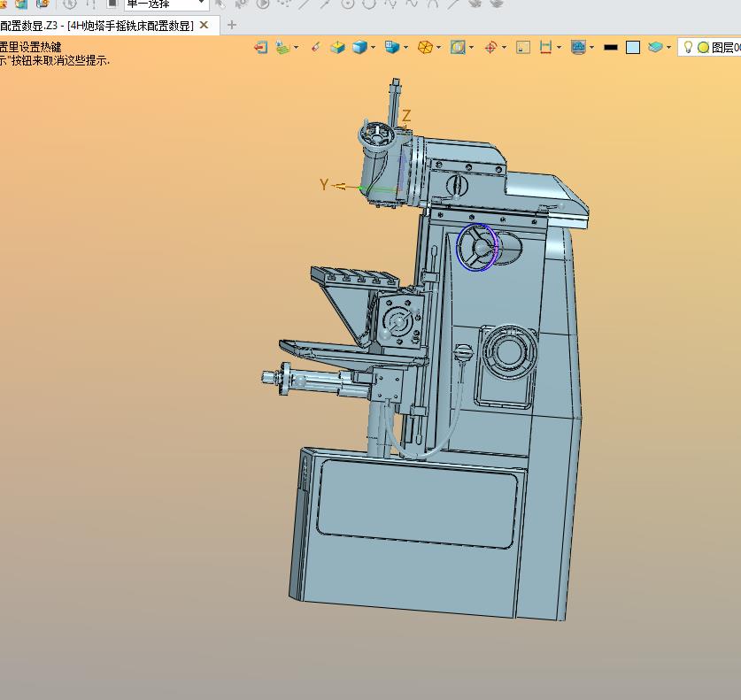Click the teal layer stack icon
Screen dimensions: 741x700
point(655,47)
